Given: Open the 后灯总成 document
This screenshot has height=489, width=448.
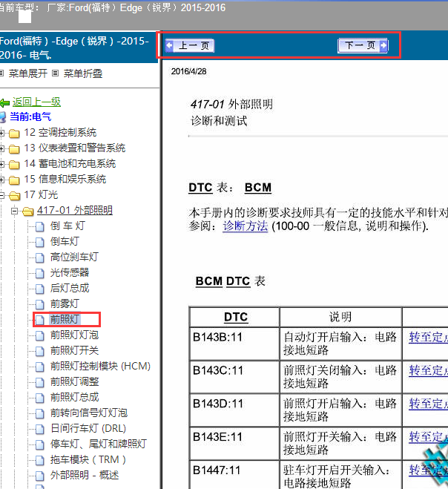Looking at the screenshot, I should tap(70, 289).
